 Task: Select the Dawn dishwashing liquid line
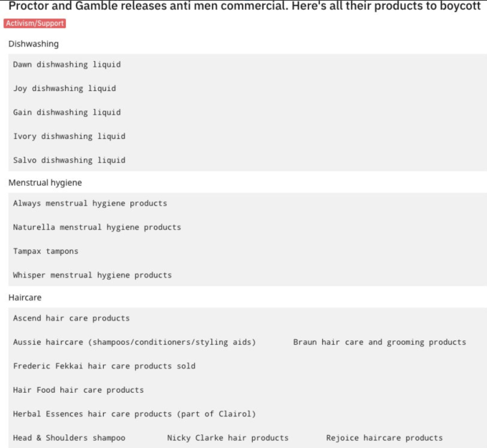(67, 65)
